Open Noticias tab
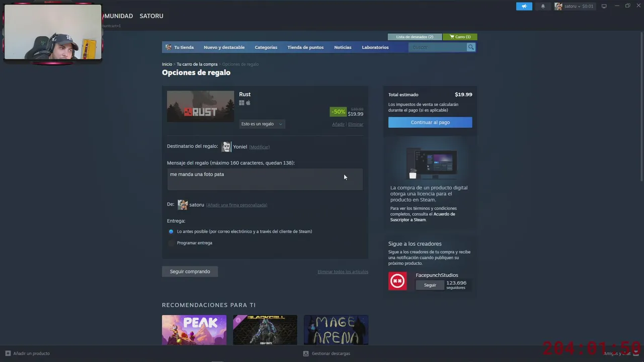The image size is (644, 362). click(x=343, y=47)
